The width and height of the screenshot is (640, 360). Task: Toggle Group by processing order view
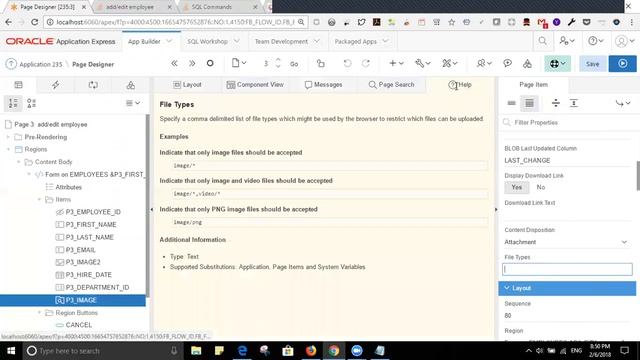coord(13,103)
